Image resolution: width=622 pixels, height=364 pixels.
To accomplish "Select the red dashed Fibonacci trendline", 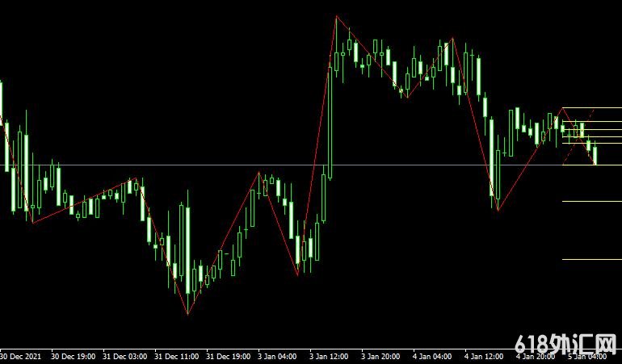I will coord(578,136).
